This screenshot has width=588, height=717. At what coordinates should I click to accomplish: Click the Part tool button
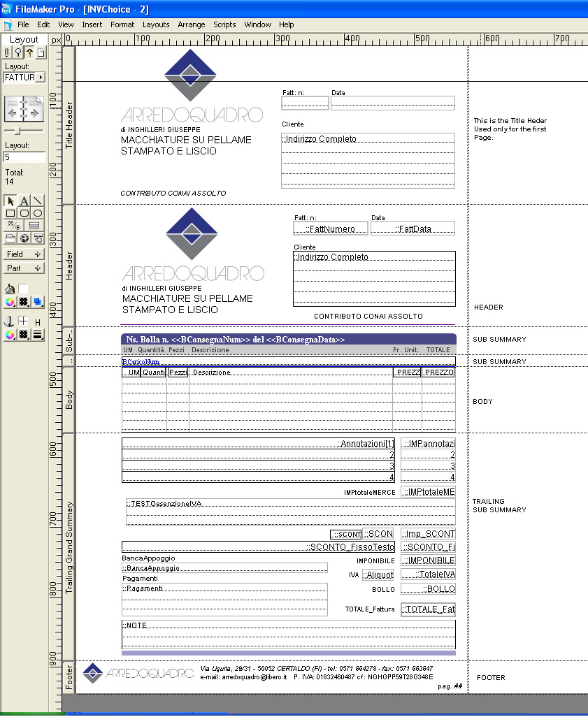click(24, 268)
